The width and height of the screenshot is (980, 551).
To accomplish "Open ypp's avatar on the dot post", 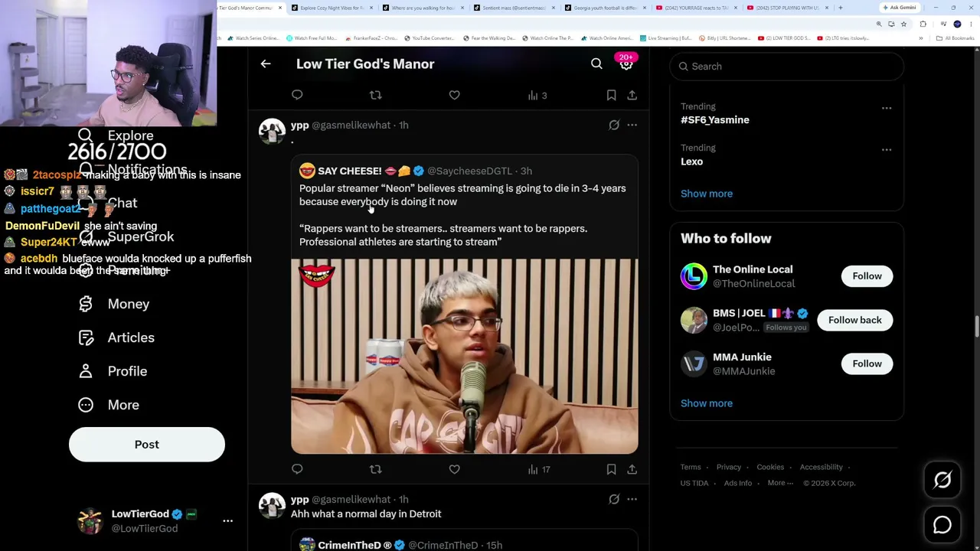I will pos(272,132).
